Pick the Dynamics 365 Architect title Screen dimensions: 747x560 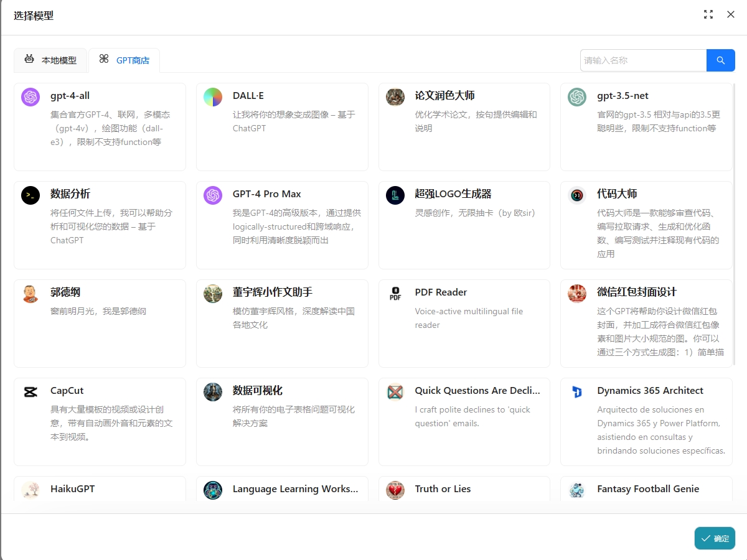651,391
